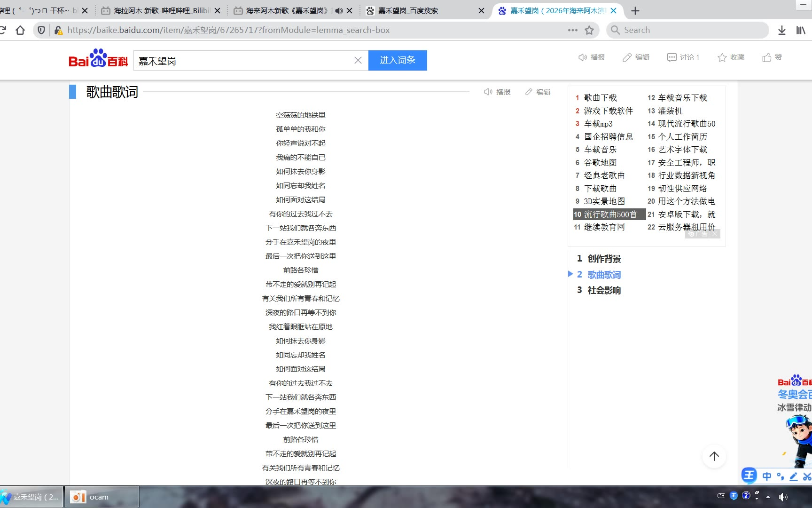Bookmark this page with the star icon
This screenshot has height=508, width=812.
click(x=589, y=30)
